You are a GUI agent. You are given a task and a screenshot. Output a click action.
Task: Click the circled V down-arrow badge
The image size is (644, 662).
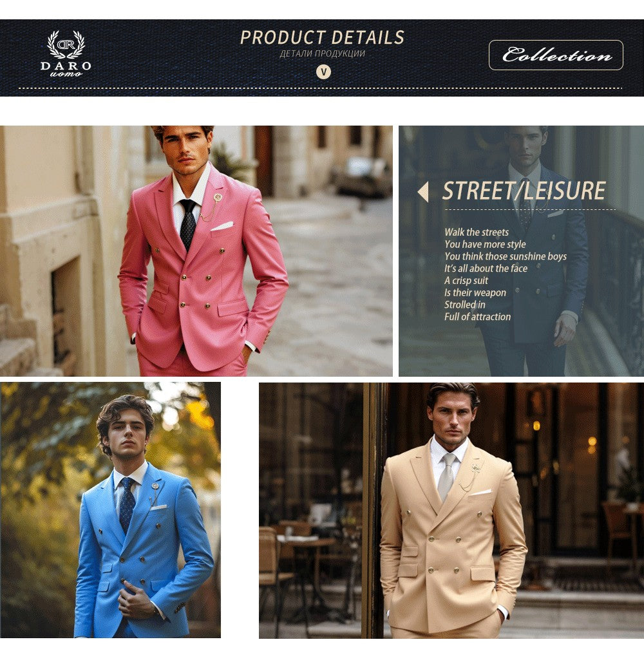323,71
